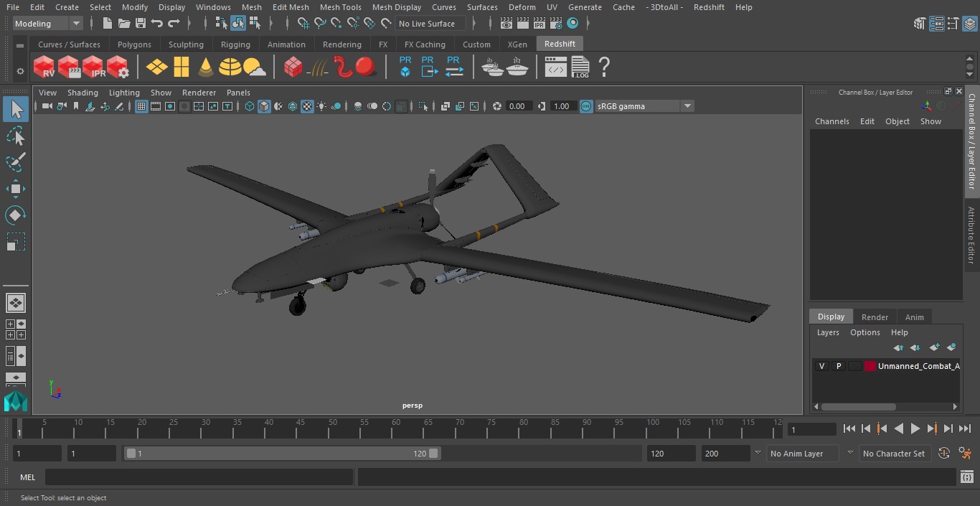Redo action with redo arrow
This screenshot has width=980, height=506.
[174, 24]
